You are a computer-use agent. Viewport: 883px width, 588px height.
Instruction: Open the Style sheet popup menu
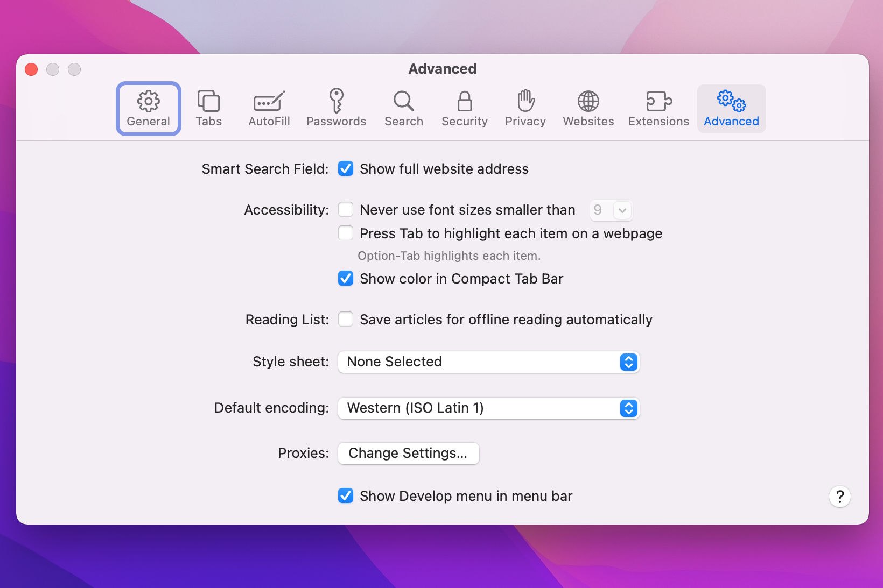[x=488, y=362]
